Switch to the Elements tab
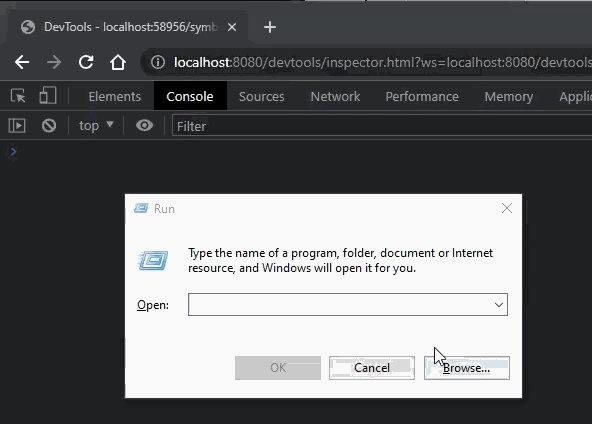 pyautogui.click(x=115, y=97)
